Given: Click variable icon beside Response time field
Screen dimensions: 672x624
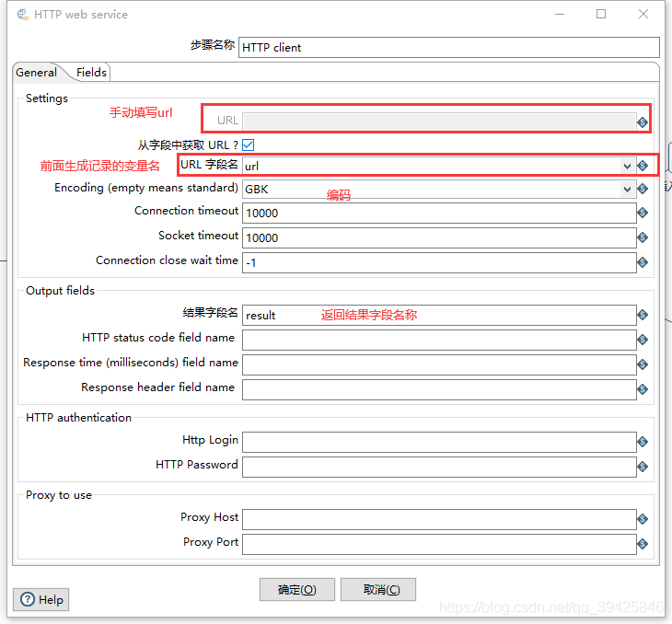Looking at the screenshot, I should tap(642, 364).
